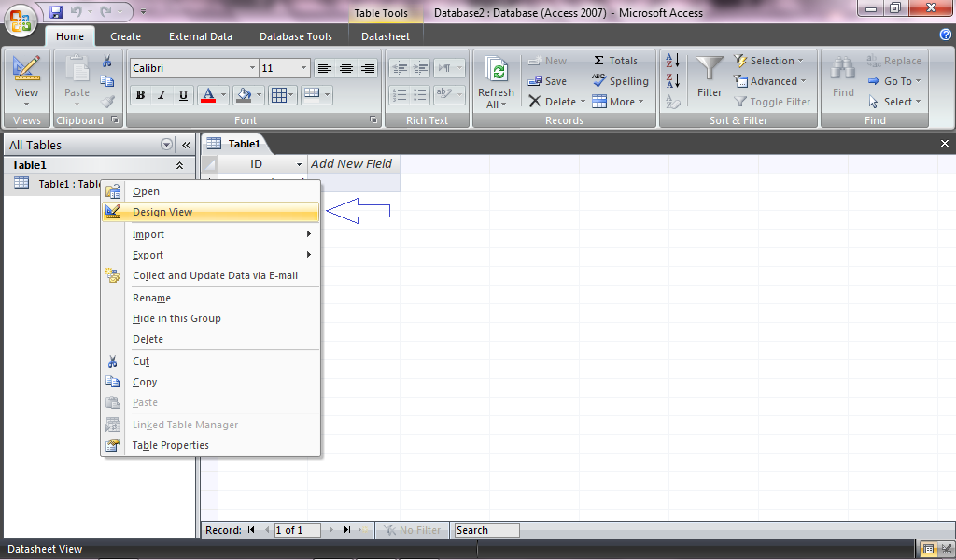Click the Increase Indent icon in Rich Text
Image resolution: width=956 pixels, height=560 pixels.
pyautogui.click(x=421, y=67)
